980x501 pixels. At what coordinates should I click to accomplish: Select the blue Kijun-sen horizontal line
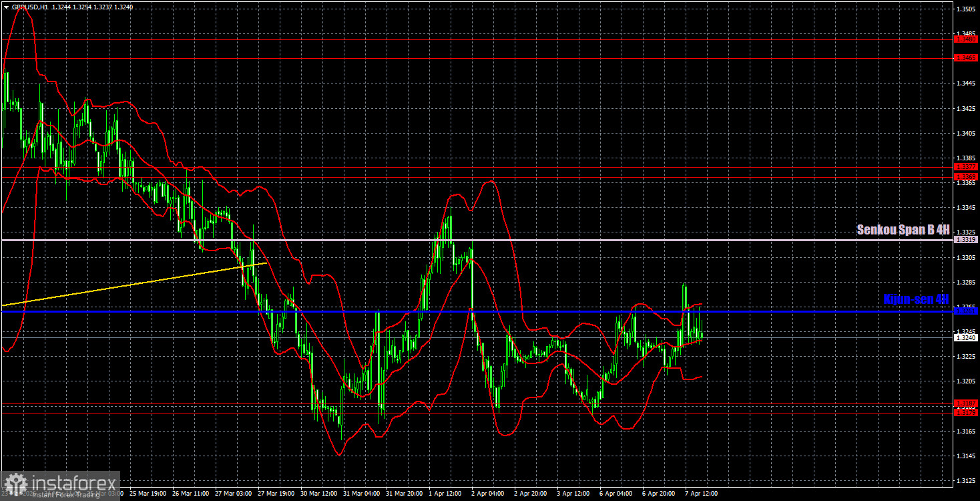467,311
